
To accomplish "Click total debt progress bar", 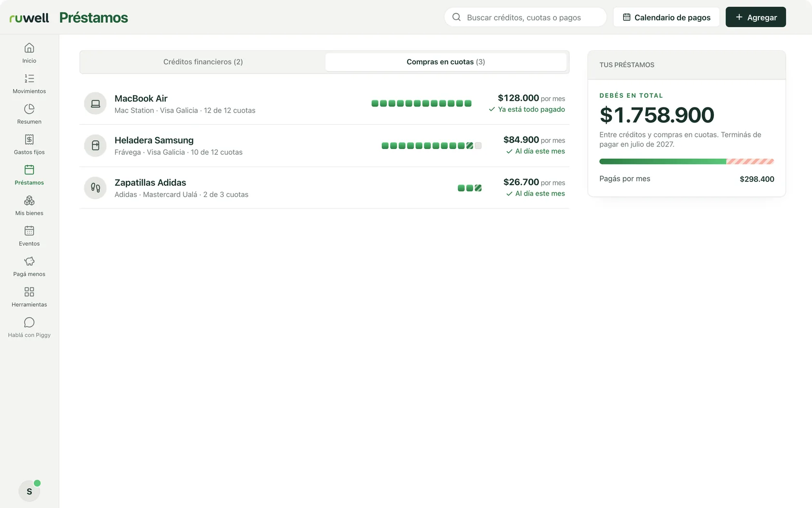I will click(686, 162).
